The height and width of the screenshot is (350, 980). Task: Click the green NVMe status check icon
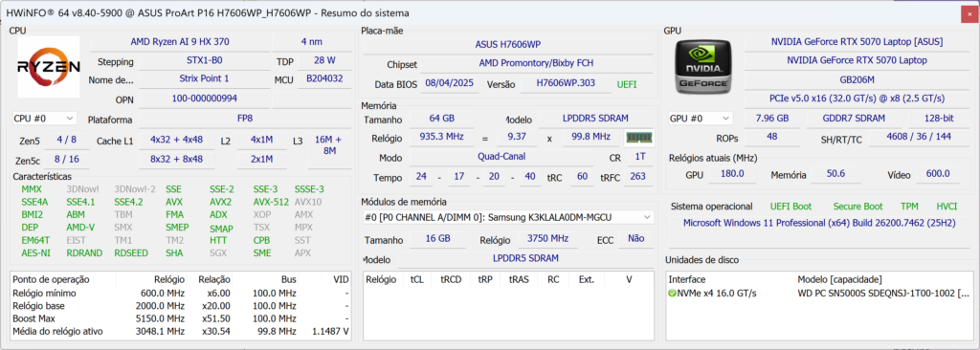673,294
